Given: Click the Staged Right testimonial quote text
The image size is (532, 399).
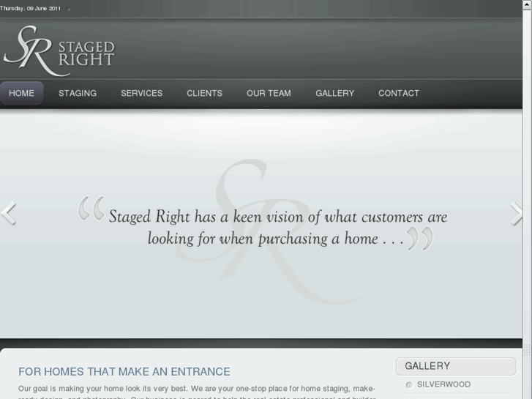Looking at the screenshot, I should (277, 227).
